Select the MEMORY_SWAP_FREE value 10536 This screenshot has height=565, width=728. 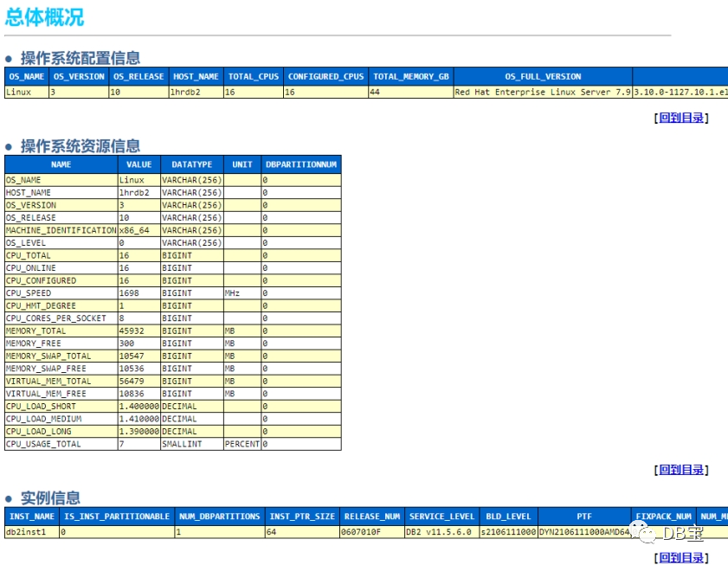pos(139,368)
